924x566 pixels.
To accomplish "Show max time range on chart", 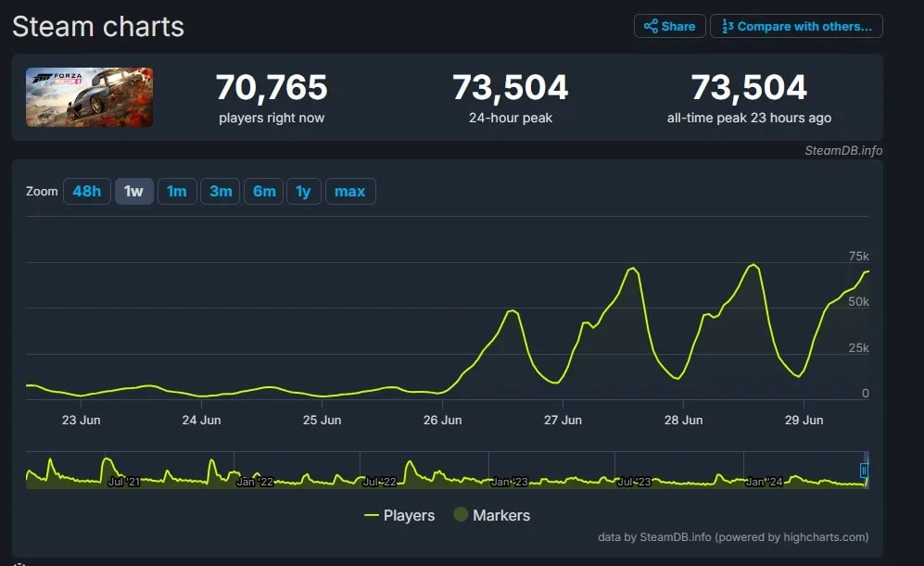I will point(350,192).
